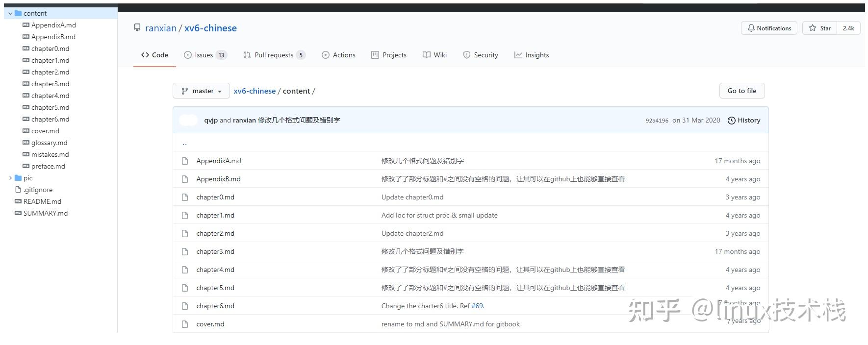
Task: Click the Go to file button
Action: [741, 91]
